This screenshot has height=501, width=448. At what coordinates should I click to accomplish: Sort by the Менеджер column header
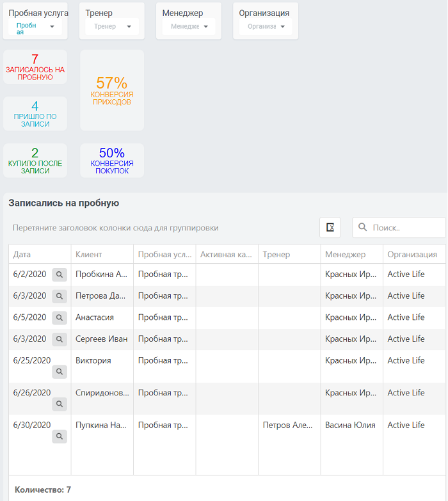point(352,254)
